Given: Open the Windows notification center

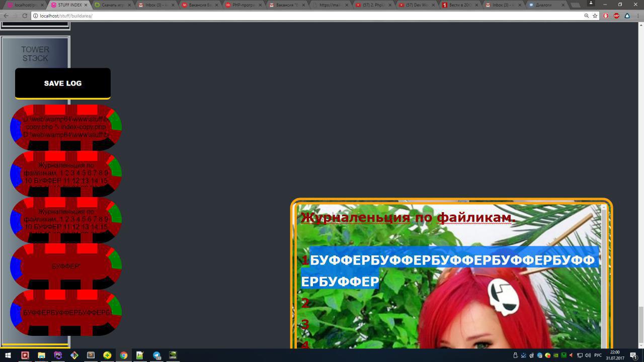Looking at the screenshot, I should click(x=633, y=355).
